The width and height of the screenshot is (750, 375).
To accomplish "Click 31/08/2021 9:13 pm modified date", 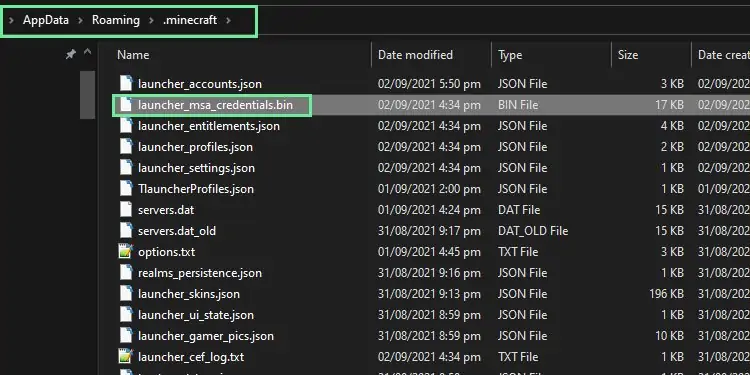I will pos(429,294).
